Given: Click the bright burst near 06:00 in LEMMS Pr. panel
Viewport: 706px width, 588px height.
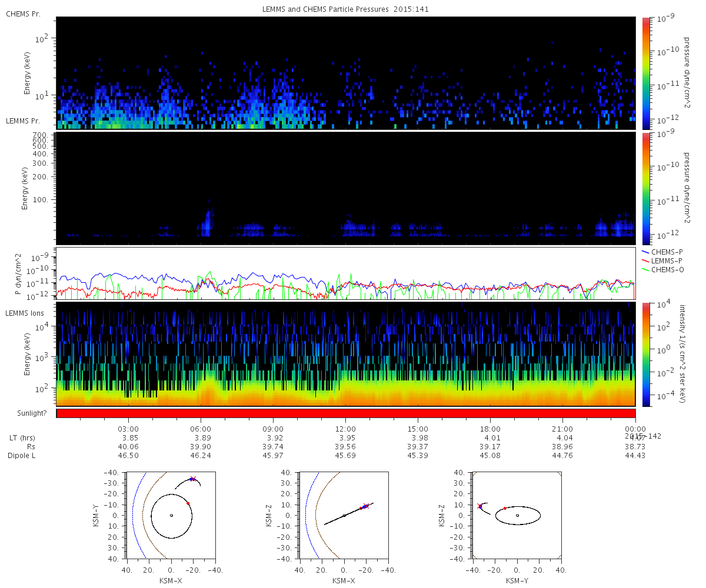Looking at the screenshot, I should pyautogui.click(x=206, y=223).
